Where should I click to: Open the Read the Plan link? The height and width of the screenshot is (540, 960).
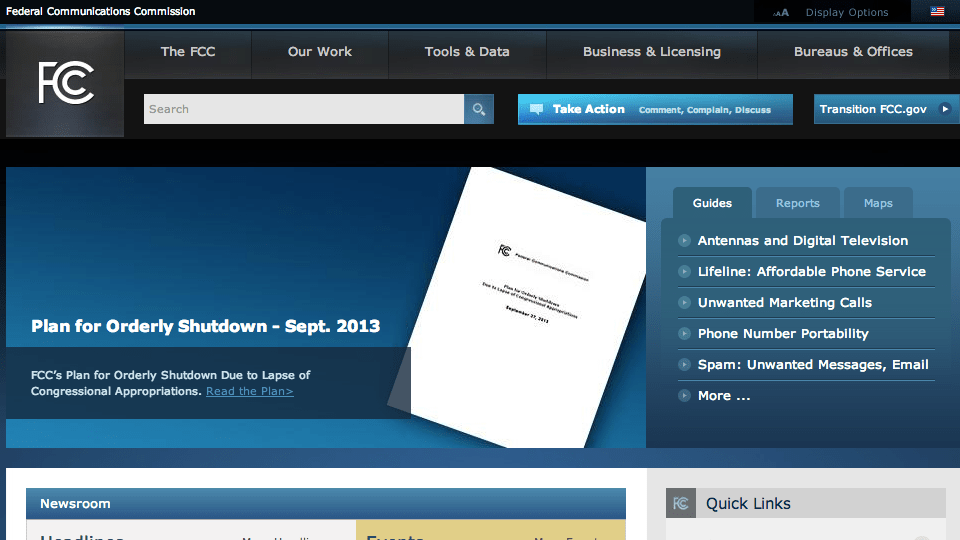[249, 391]
